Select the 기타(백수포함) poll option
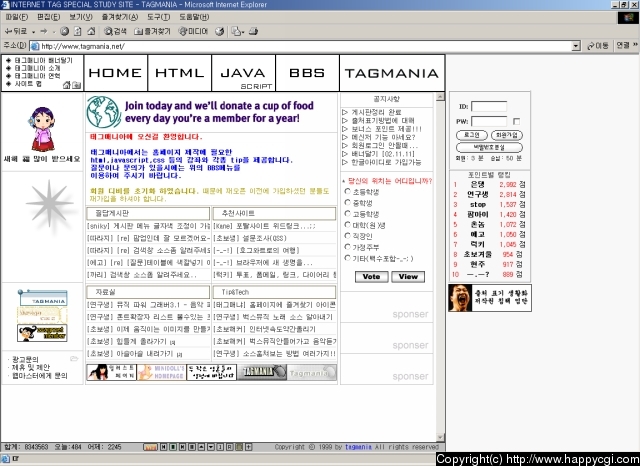 coord(348,258)
